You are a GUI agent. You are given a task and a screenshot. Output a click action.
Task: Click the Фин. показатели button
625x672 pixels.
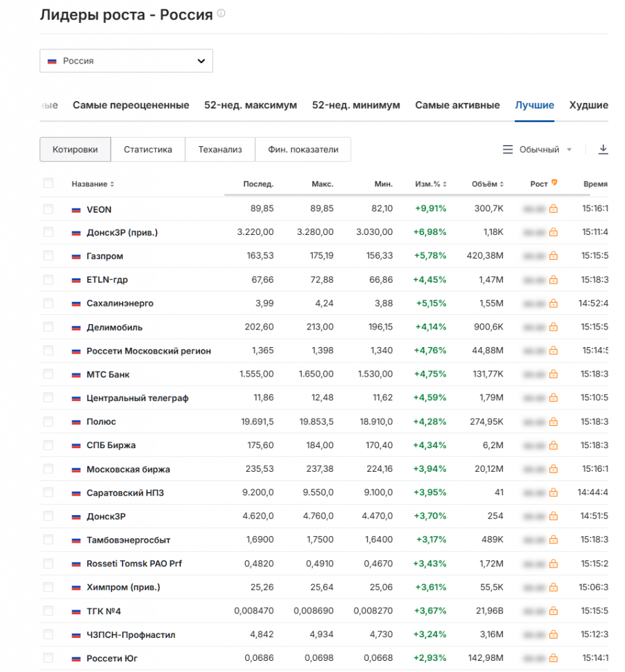tap(303, 150)
